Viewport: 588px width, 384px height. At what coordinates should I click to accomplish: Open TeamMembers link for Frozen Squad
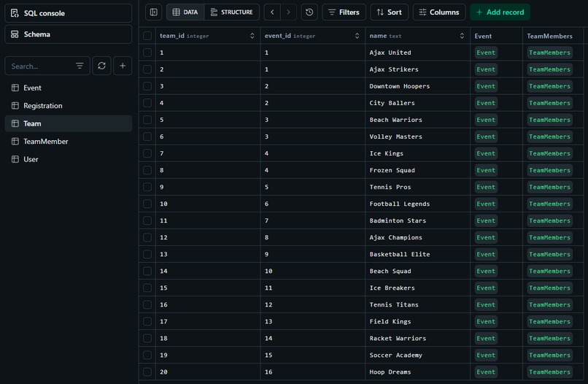click(549, 170)
